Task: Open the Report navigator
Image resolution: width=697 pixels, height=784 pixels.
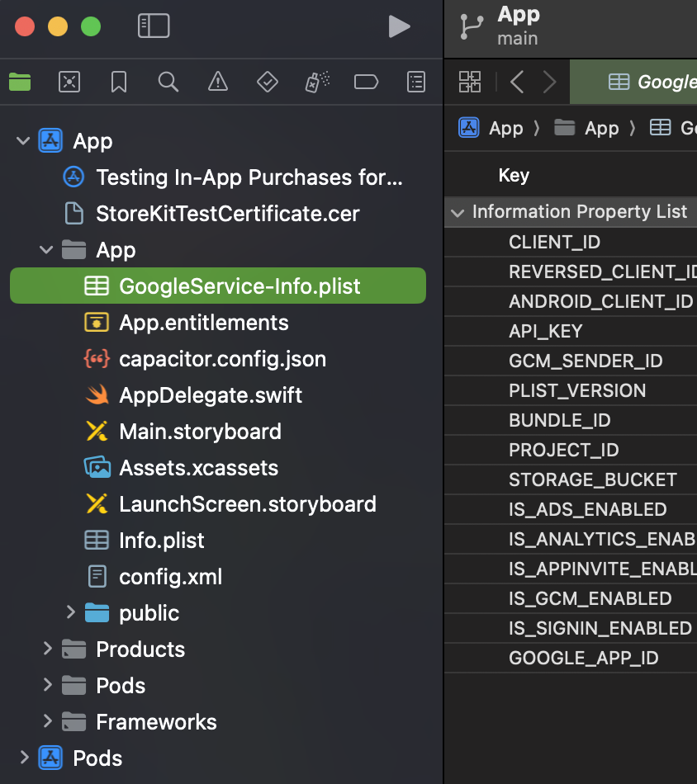Action: (x=417, y=81)
